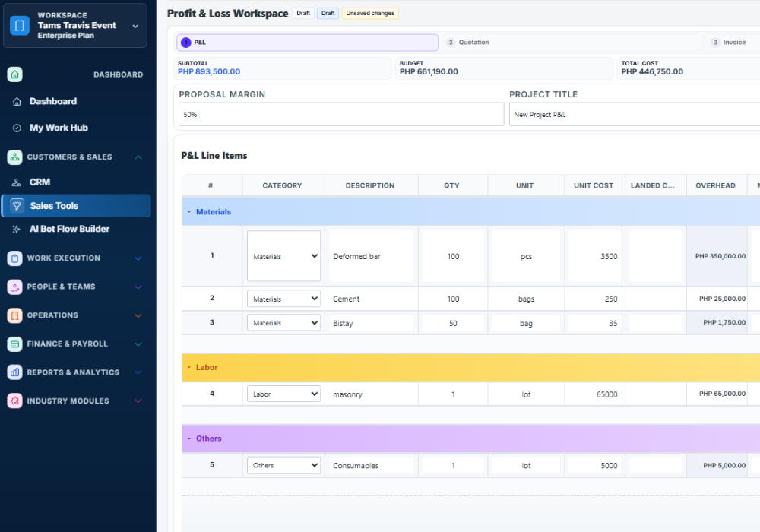
Task: Open AI Bot Flow Builder
Action: pyautogui.click(x=69, y=229)
